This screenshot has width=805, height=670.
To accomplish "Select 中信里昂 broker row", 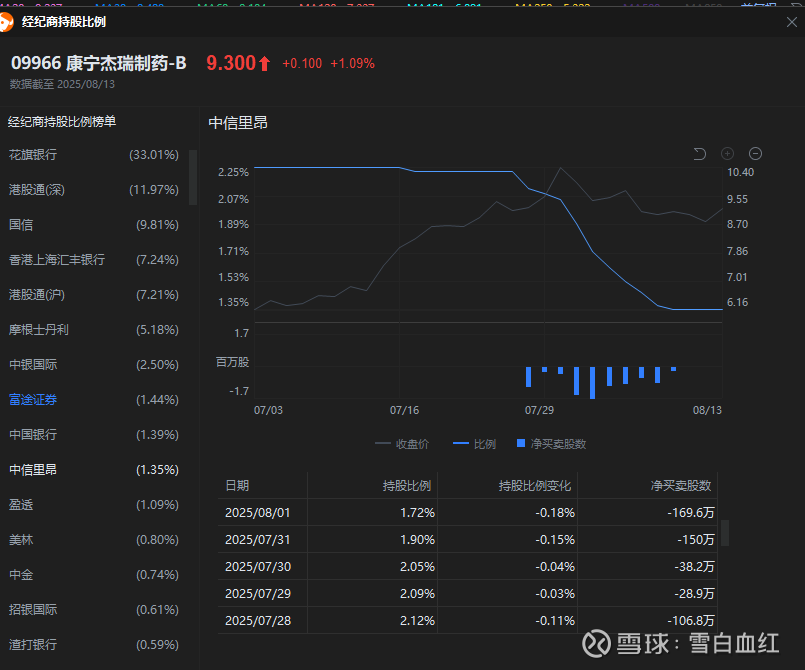I will [94, 470].
